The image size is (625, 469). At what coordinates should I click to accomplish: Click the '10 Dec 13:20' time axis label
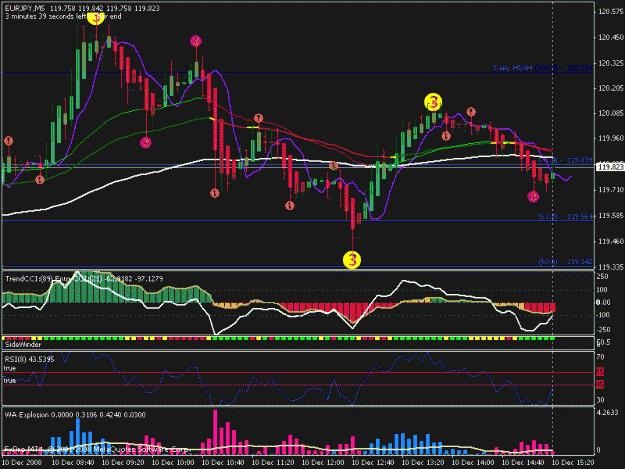(423, 463)
